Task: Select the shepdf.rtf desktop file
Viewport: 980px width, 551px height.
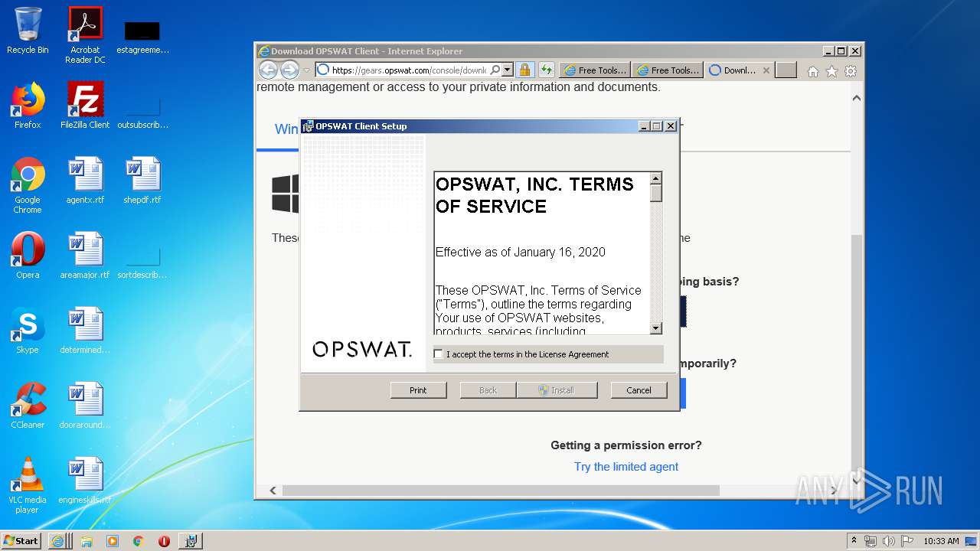Action: coord(142,181)
